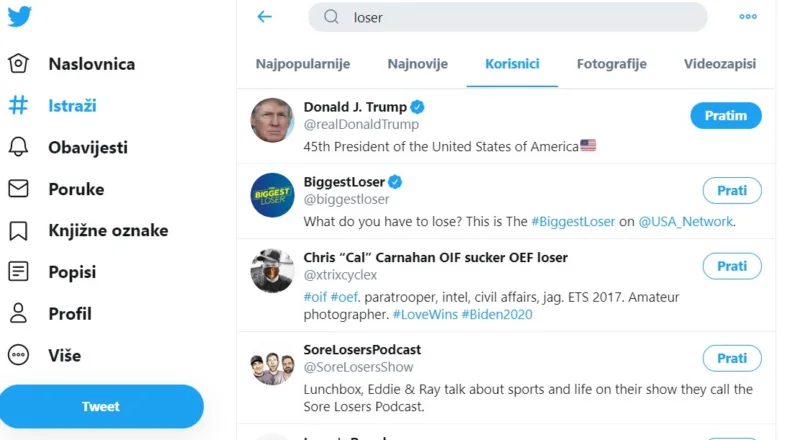Click the blue Tweet button
Viewport: 800px width, 440px height.
[102, 406]
